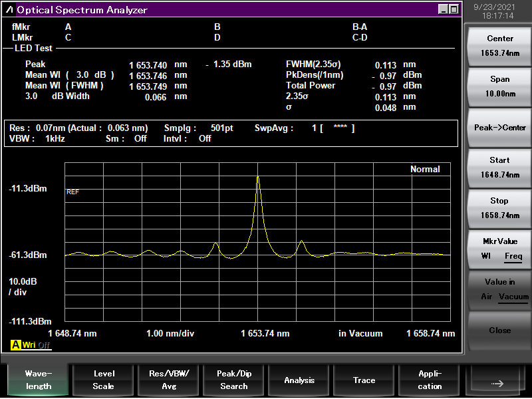Open Peak/Dip Search menu
The height and width of the screenshot is (399, 532).
[x=233, y=380]
